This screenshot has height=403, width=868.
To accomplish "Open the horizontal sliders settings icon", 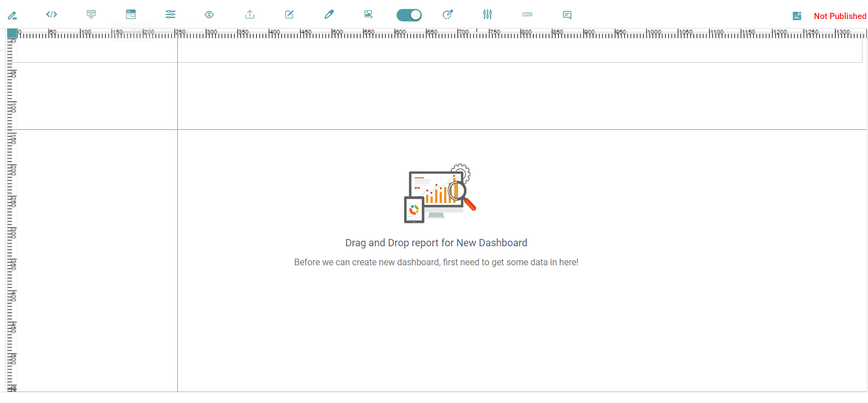I will 171,15.
